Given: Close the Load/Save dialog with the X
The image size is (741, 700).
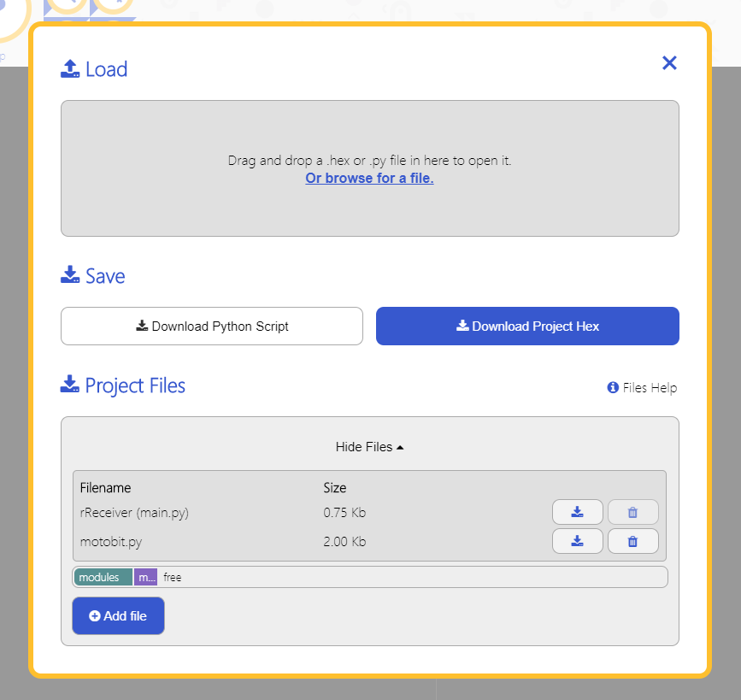Looking at the screenshot, I should [669, 63].
